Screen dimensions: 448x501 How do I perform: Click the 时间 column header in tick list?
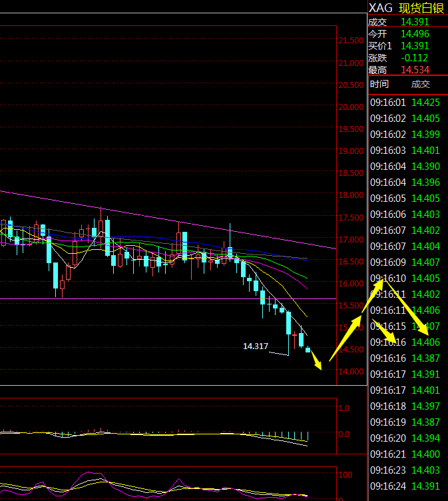point(379,84)
